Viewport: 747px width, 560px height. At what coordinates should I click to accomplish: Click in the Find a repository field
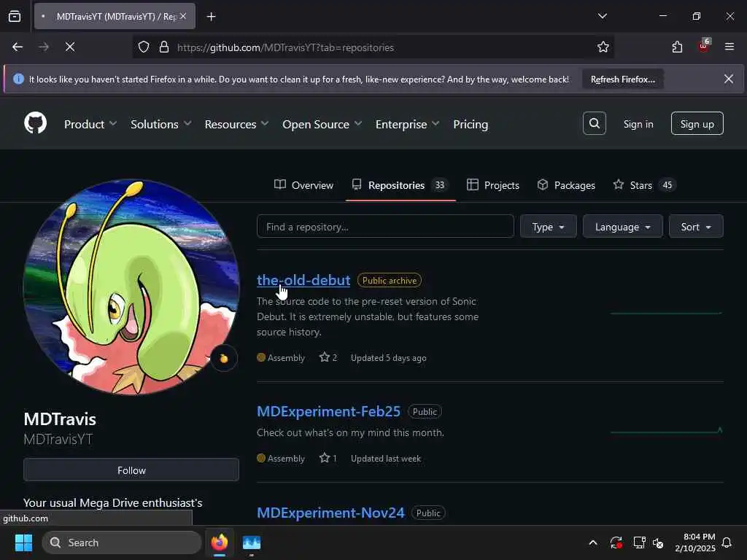[x=385, y=226]
